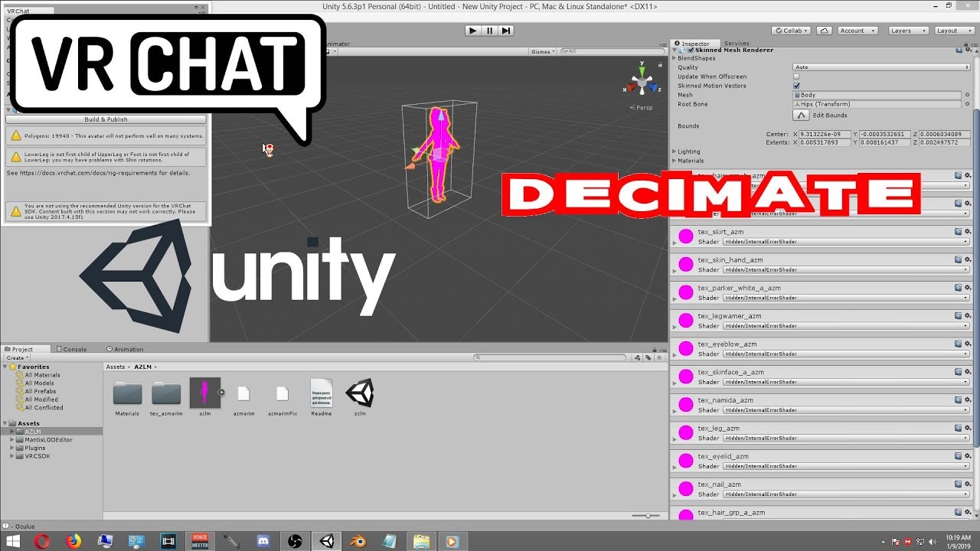980x551 pixels.
Task: Open the Layers dropdown
Action: tap(908, 31)
